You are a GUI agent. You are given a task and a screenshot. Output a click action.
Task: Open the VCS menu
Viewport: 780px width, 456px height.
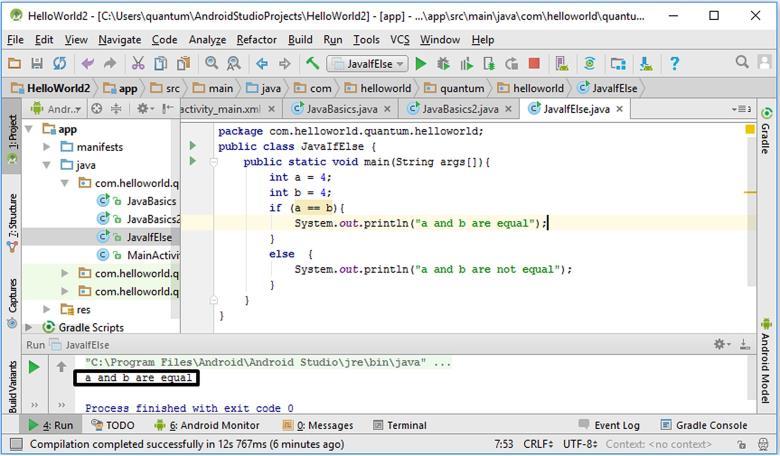399,39
